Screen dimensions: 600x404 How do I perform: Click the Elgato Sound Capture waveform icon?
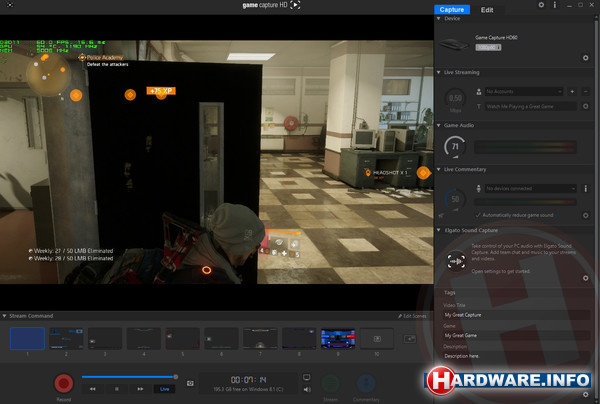click(456, 261)
